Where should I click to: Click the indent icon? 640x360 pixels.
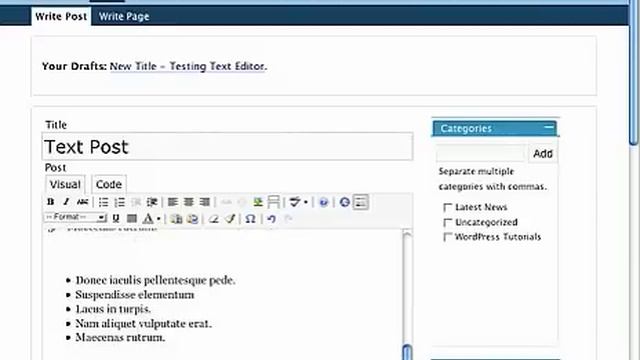(x=152, y=202)
